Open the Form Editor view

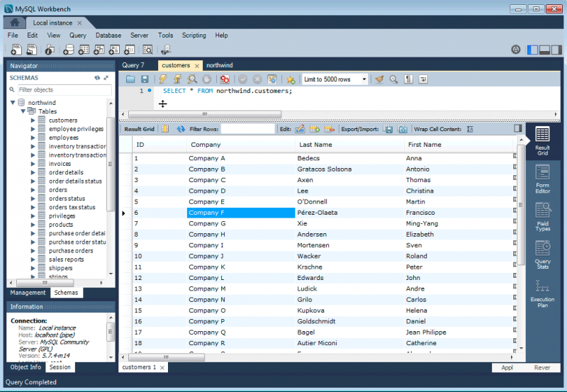pos(542,179)
